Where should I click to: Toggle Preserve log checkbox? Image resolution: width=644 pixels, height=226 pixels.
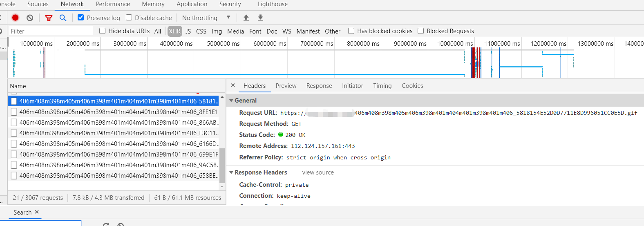click(81, 18)
